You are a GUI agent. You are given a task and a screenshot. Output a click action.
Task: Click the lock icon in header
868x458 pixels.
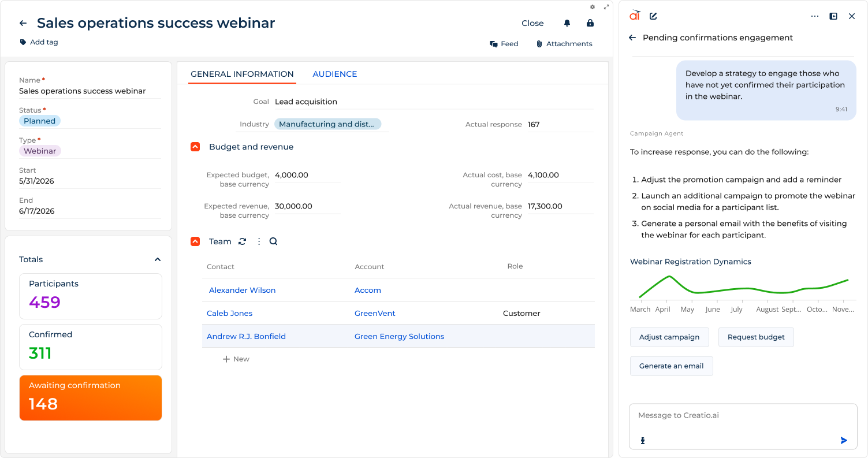click(x=590, y=23)
